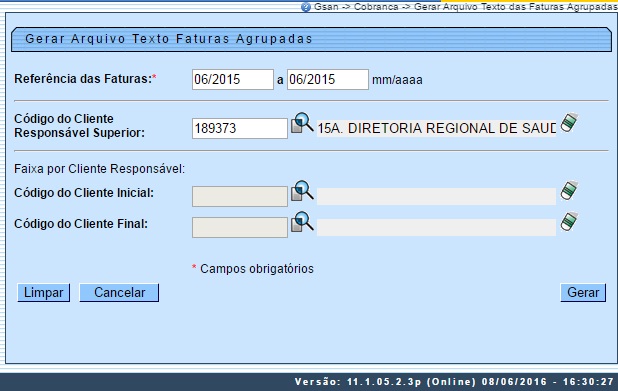Viewport: 618px width, 391px height.
Task: Click the Código do Cliente Final input box
Action: pos(240,227)
